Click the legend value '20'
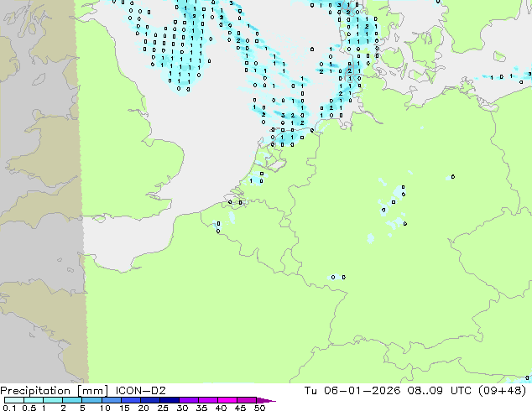The width and height of the screenshot is (532, 411). click(x=143, y=408)
